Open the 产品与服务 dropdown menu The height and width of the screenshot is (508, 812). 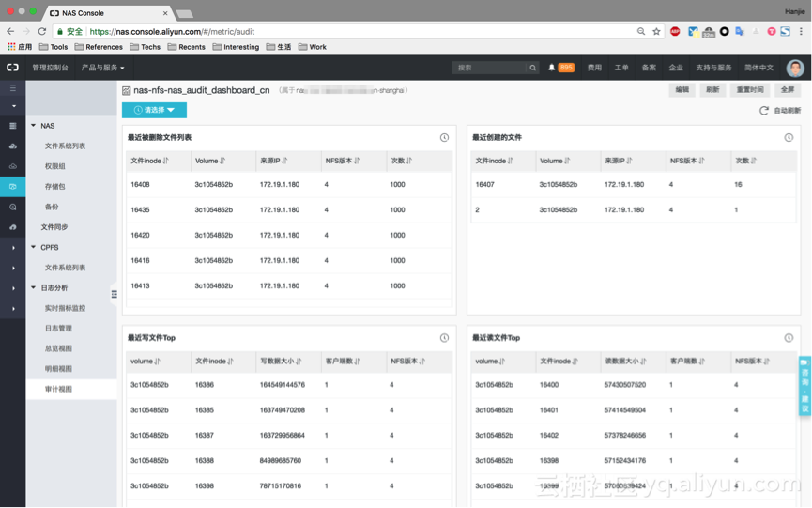[102, 68]
